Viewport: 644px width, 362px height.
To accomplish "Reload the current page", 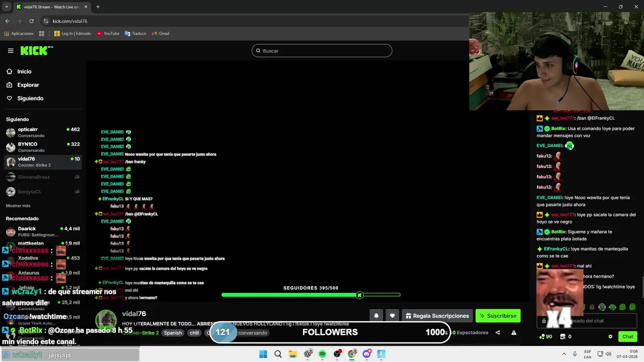I will pyautogui.click(x=31, y=21).
